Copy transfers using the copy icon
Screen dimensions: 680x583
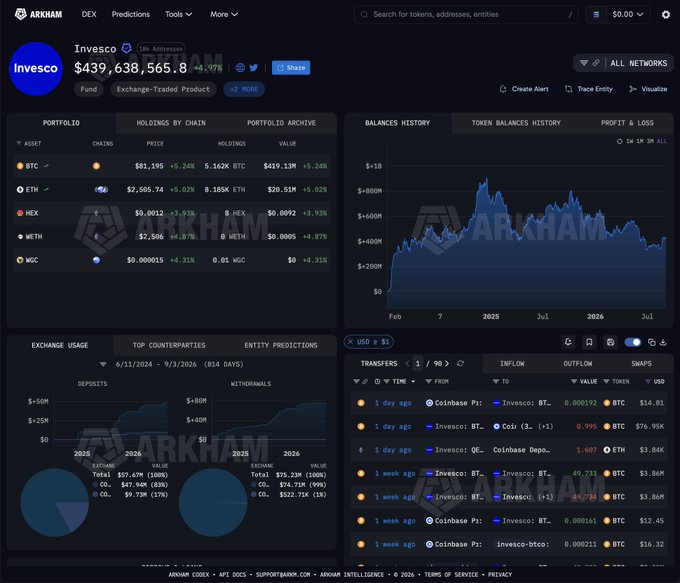coord(651,342)
